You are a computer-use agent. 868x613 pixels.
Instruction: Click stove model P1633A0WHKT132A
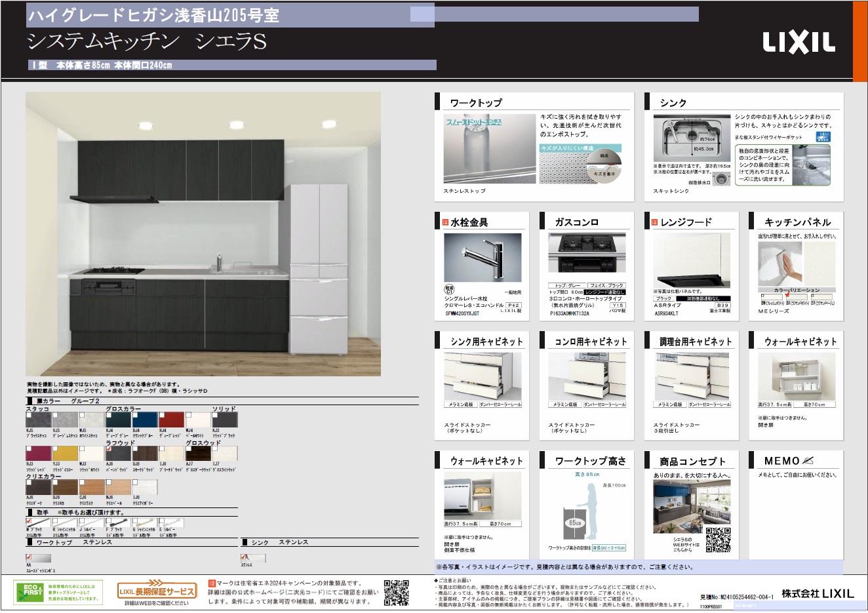569,313
